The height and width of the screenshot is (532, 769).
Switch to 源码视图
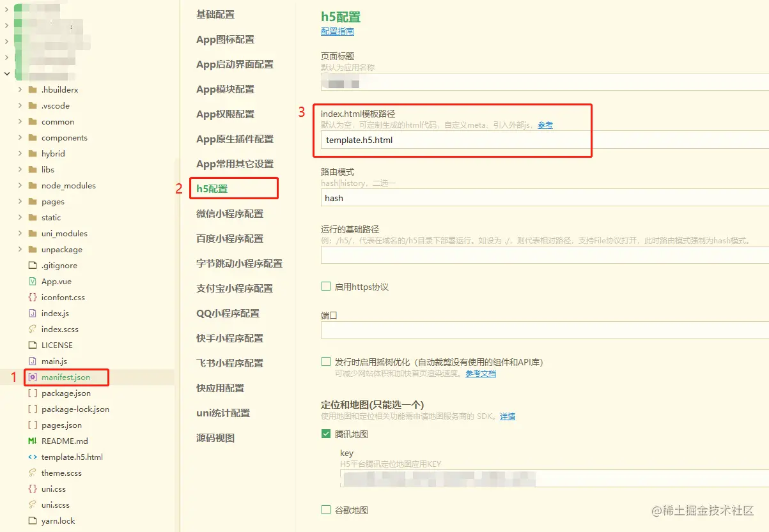[x=215, y=438]
